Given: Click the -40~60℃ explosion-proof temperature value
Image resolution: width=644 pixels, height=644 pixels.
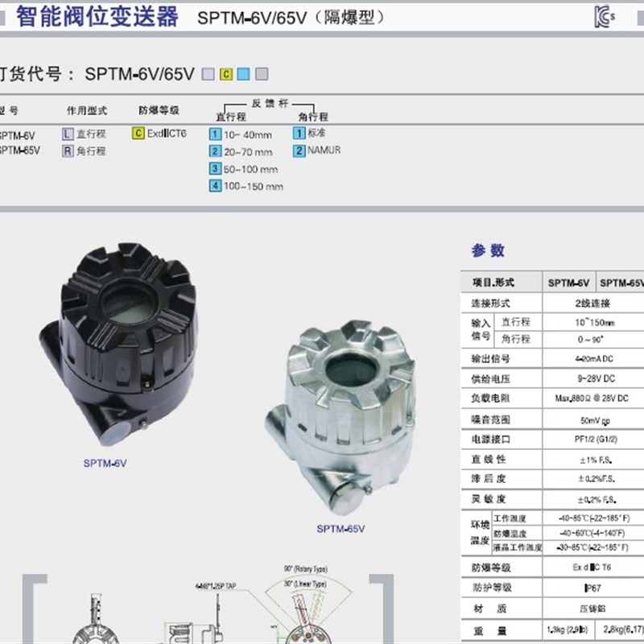Looking at the screenshot, I should click(x=592, y=533).
